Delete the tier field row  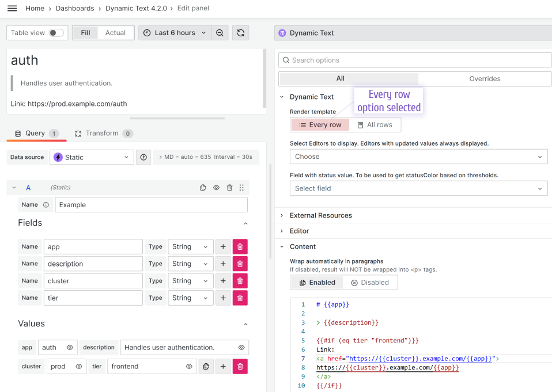(240, 298)
